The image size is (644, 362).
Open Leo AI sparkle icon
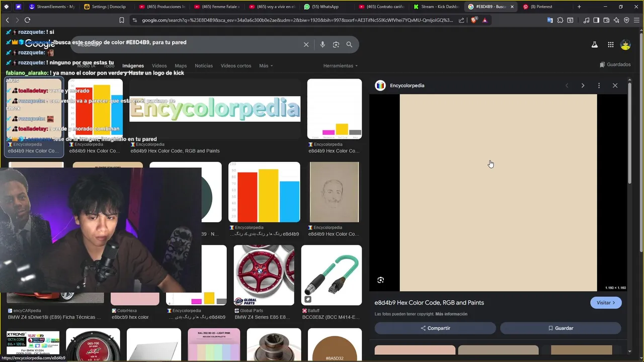[616, 20]
